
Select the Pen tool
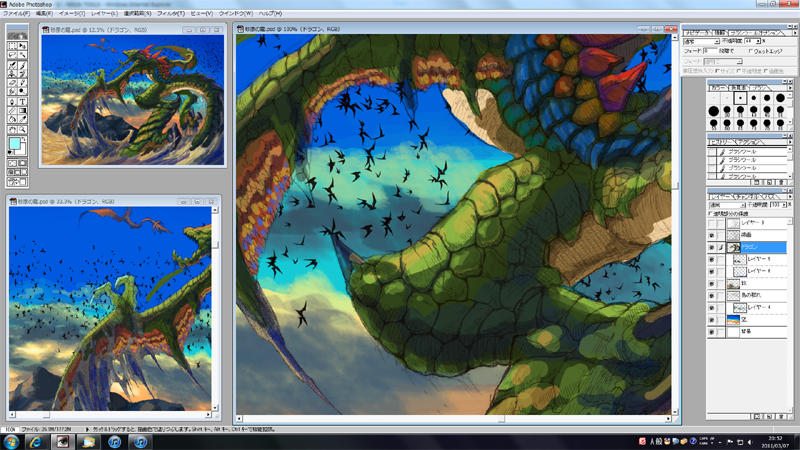pos(12,102)
